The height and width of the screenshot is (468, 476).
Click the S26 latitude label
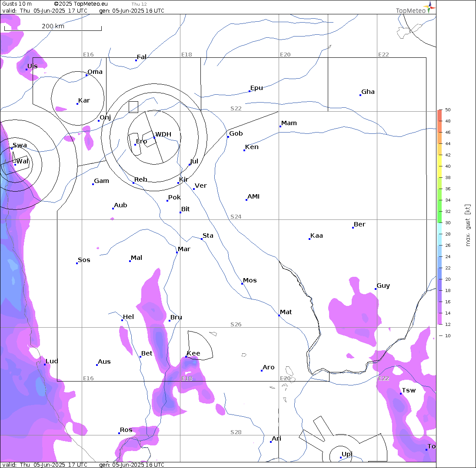click(x=236, y=325)
